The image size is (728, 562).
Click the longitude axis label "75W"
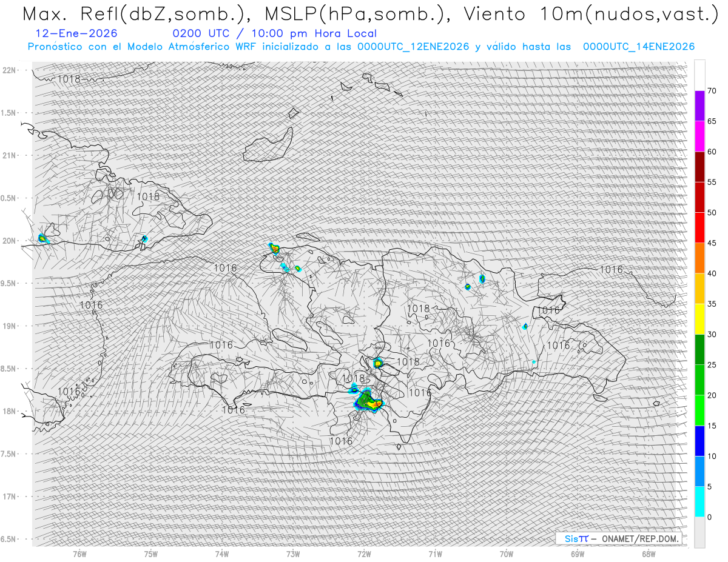tap(150, 554)
